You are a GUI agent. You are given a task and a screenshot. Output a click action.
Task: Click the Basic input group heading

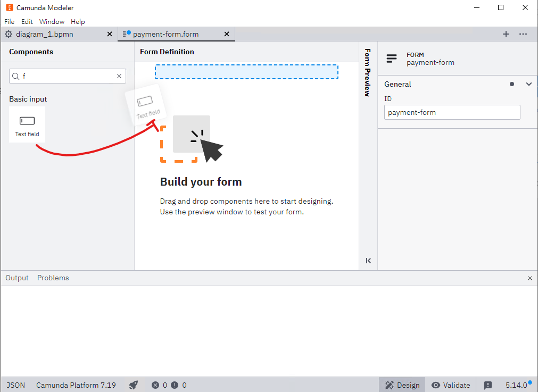[28, 99]
